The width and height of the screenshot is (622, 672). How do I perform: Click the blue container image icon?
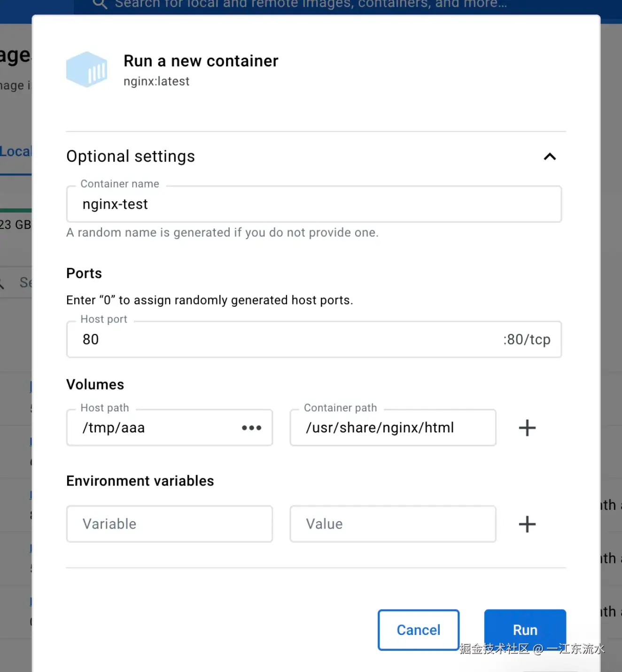(87, 70)
